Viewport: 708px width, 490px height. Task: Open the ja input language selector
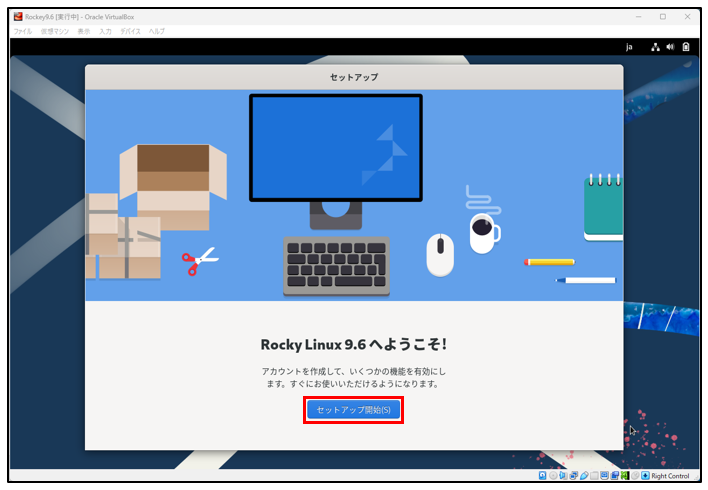click(x=629, y=47)
